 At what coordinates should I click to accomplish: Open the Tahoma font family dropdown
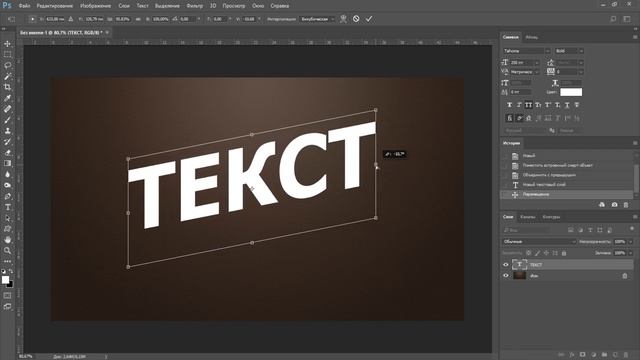click(547, 51)
